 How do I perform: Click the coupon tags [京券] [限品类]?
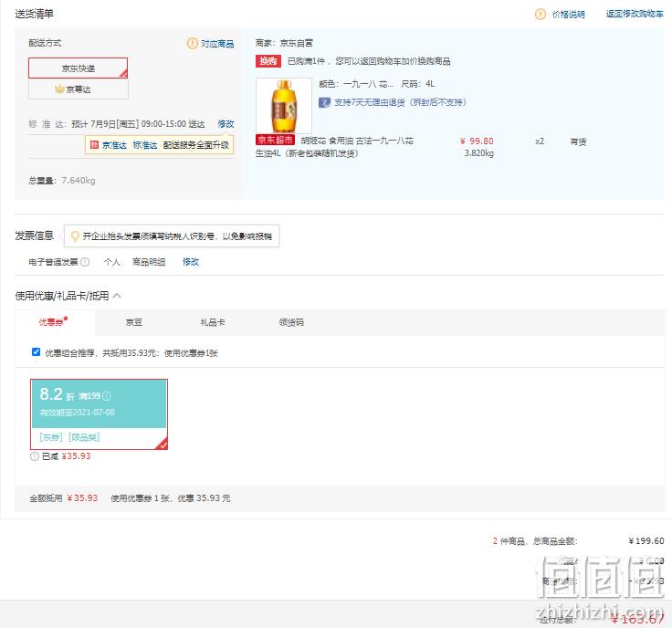click(69, 437)
